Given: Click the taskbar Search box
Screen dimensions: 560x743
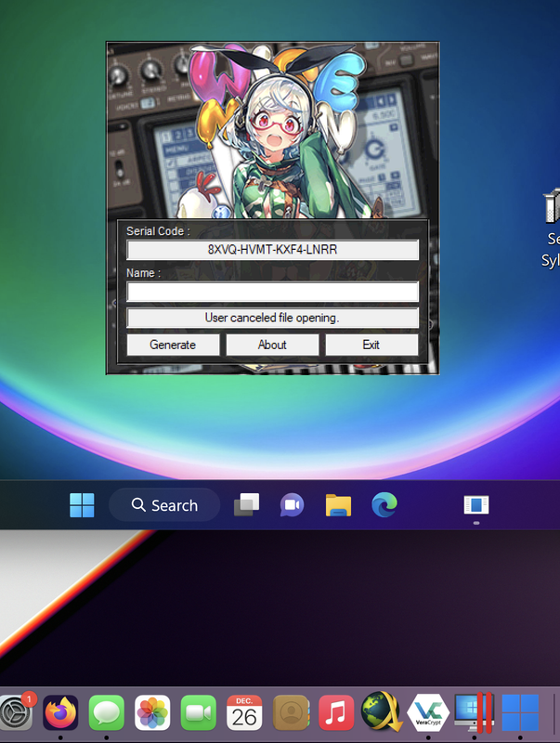Looking at the screenshot, I should click(x=164, y=505).
